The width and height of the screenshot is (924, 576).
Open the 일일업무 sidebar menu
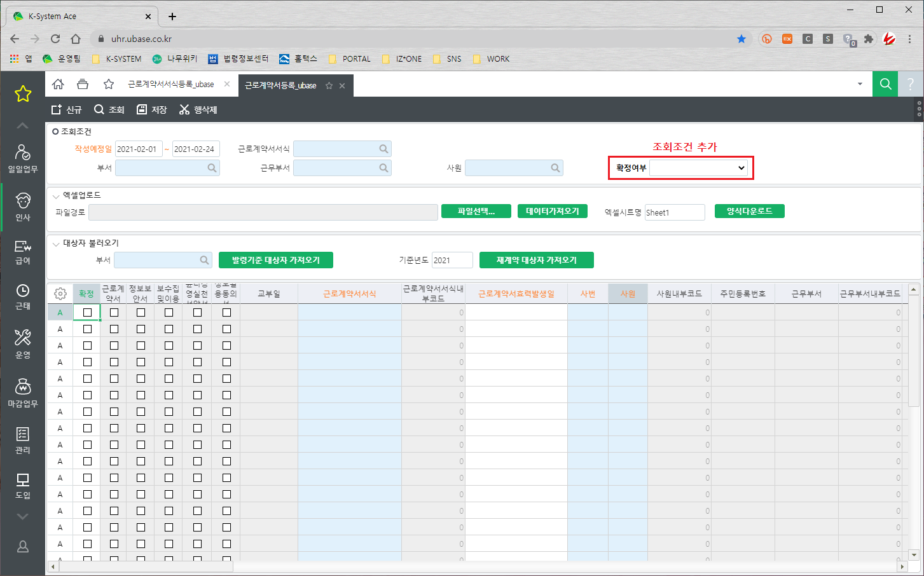pos(23,159)
